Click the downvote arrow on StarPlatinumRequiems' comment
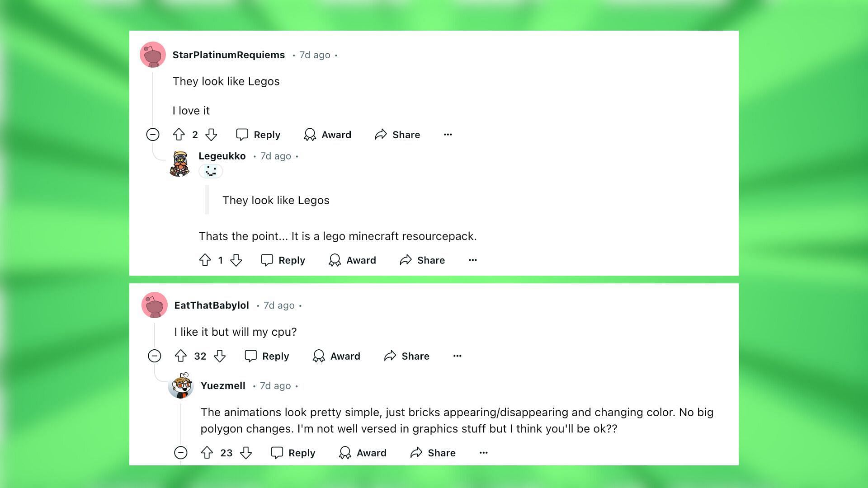The height and width of the screenshot is (488, 868). pyautogui.click(x=212, y=134)
